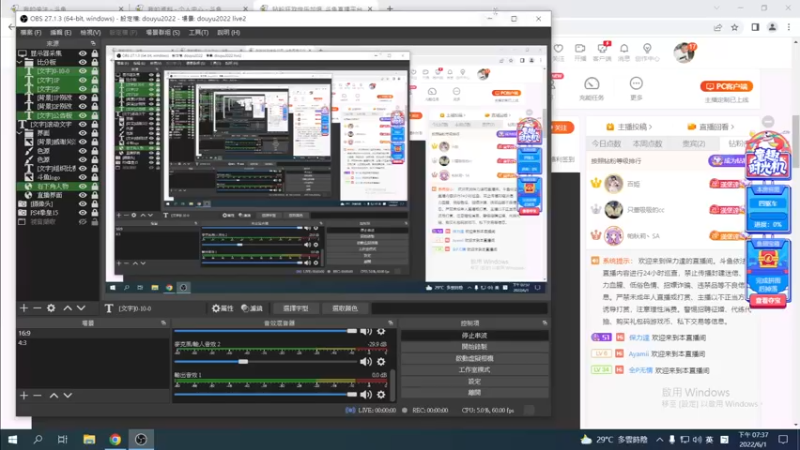The height and width of the screenshot is (450, 800).
Task: Toggle visibility of 顯示器採集 source
Action: (83, 53)
